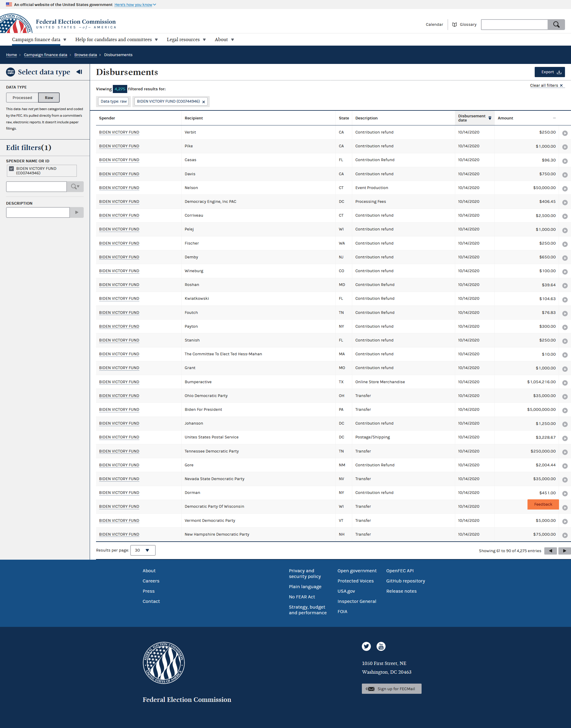Image resolution: width=571 pixels, height=728 pixels.
Task: Expand details for the Kwiatkowski row
Action: point(565,299)
